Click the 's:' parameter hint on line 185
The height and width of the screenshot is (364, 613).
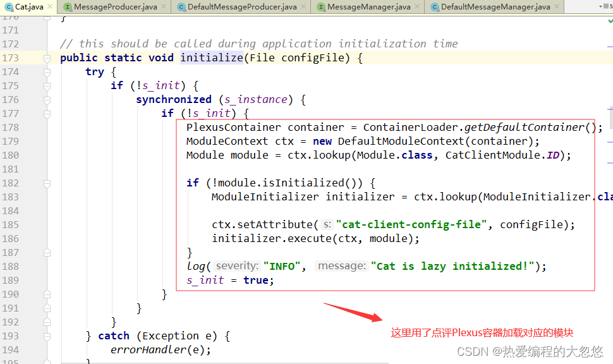click(x=327, y=224)
